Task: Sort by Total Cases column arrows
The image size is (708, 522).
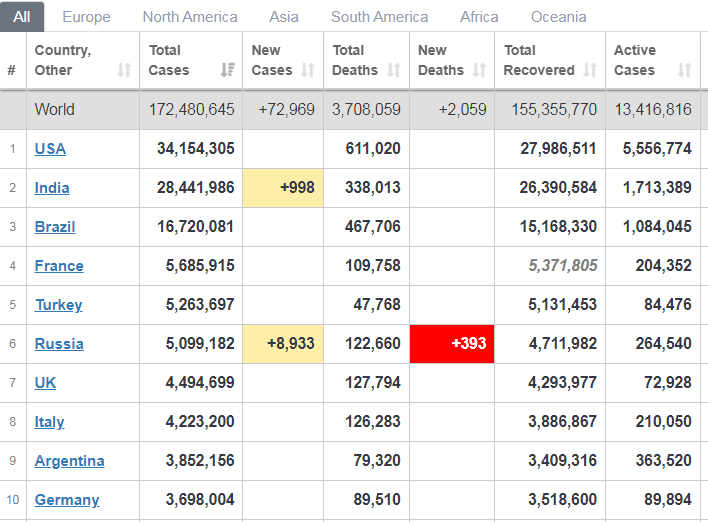Action: pos(228,70)
